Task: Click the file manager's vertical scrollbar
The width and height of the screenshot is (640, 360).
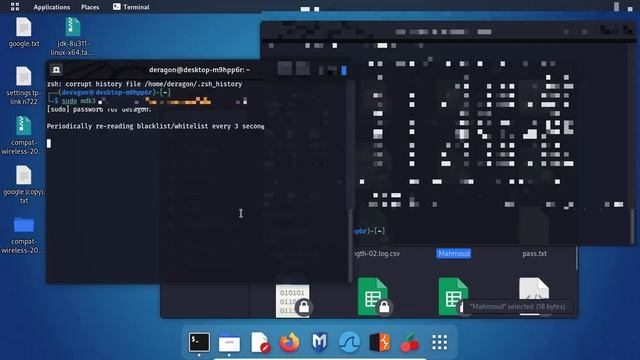Action: (x=576, y=258)
